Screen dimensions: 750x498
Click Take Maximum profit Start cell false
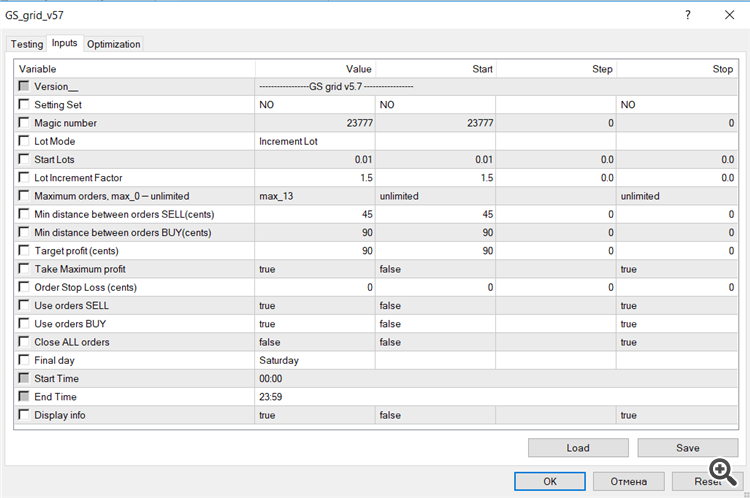click(x=435, y=269)
